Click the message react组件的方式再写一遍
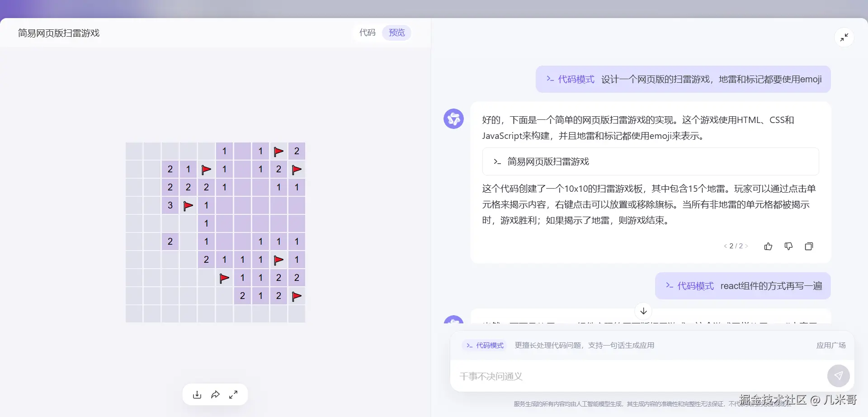Viewport: 868px width, 417px height. pyautogui.click(x=771, y=286)
